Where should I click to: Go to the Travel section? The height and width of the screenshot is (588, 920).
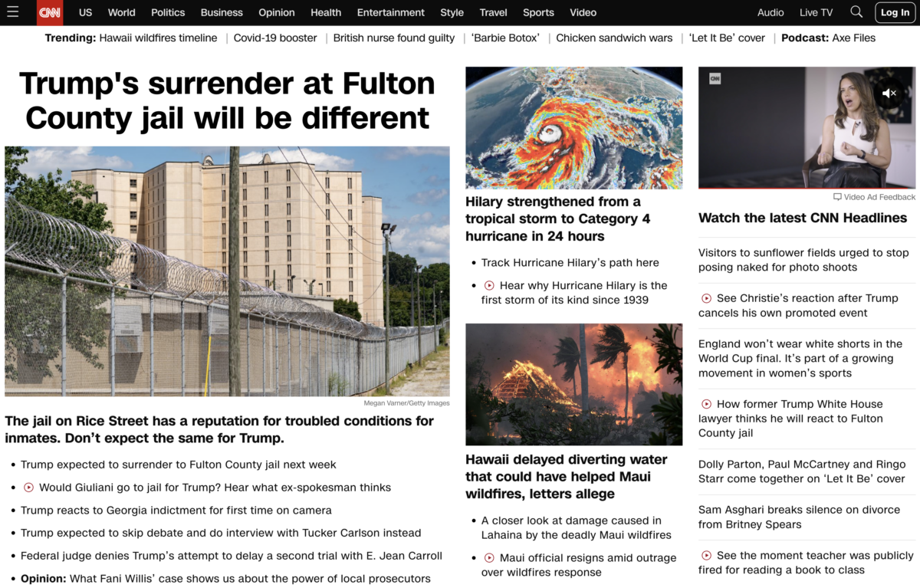(x=494, y=12)
